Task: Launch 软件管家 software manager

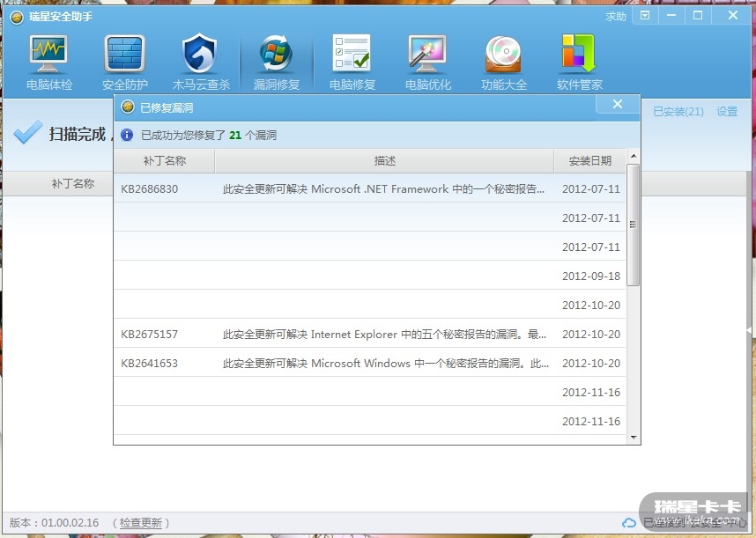Action: tap(579, 63)
